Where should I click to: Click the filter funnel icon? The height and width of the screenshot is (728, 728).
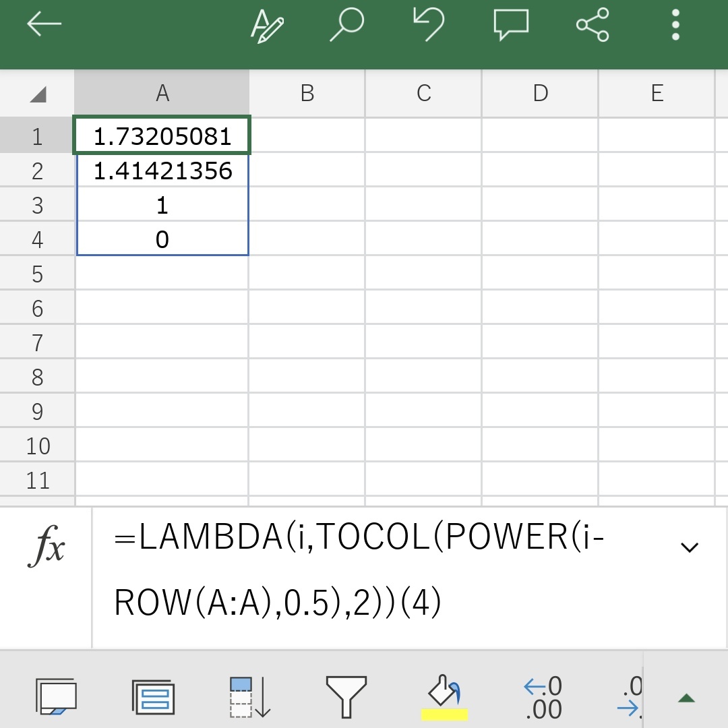click(346, 697)
